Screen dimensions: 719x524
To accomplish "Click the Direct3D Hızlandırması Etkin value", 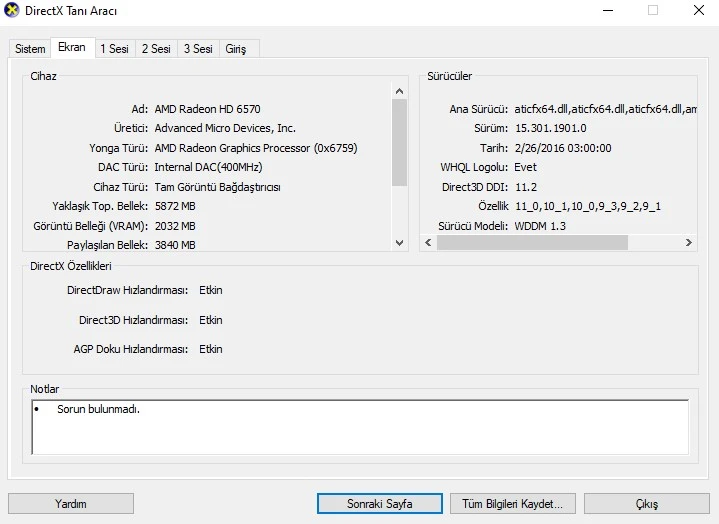I will pos(211,320).
